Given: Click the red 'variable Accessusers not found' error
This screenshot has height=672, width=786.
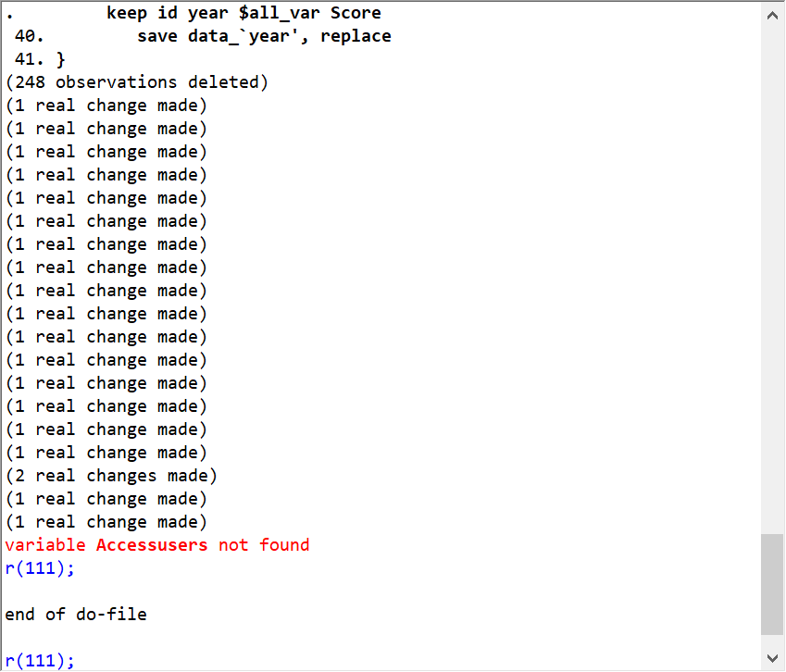Looking at the screenshot, I should click(156, 545).
